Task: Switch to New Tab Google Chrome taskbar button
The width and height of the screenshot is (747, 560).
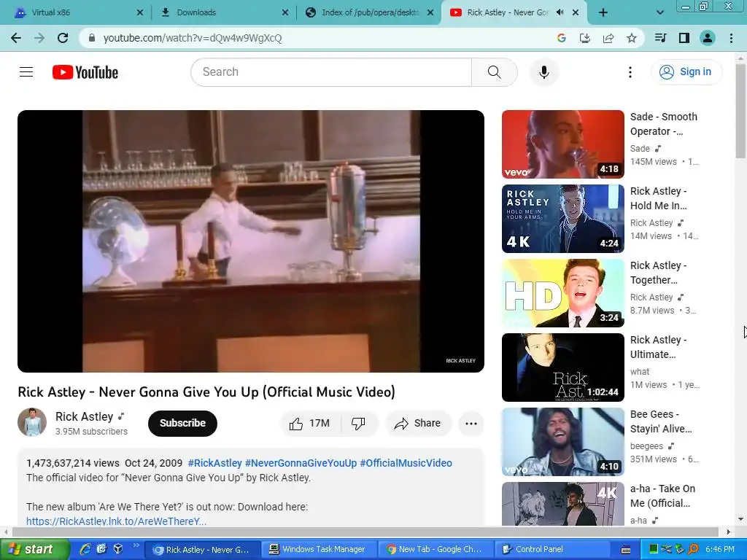Action: [x=435, y=550]
